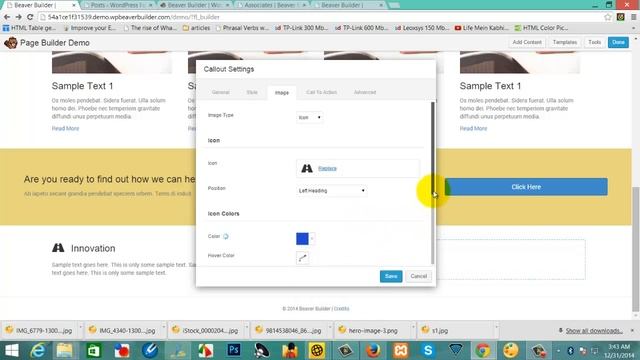Image resolution: width=640 pixels, height=360 pixels.
Task: Show hidden system tray icons
Action: point(558,351)
